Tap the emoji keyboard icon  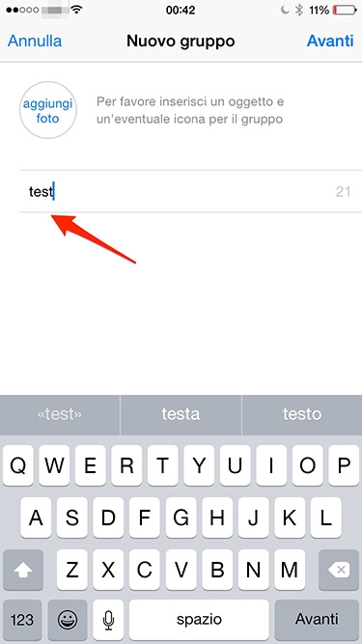click(68, 620)
